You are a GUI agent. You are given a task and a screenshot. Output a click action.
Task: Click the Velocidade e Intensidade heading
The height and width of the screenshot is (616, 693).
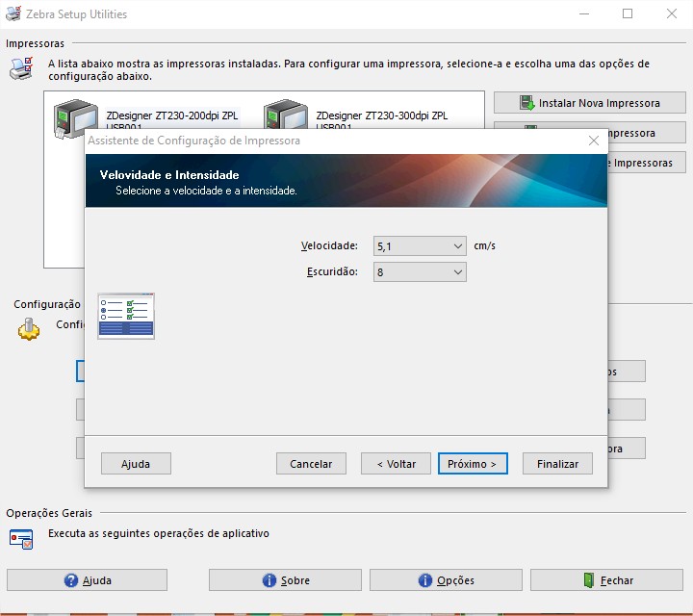[169, 175]
